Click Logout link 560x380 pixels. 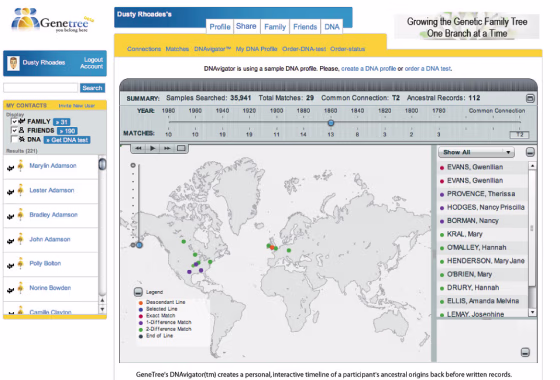pos(93,60)
